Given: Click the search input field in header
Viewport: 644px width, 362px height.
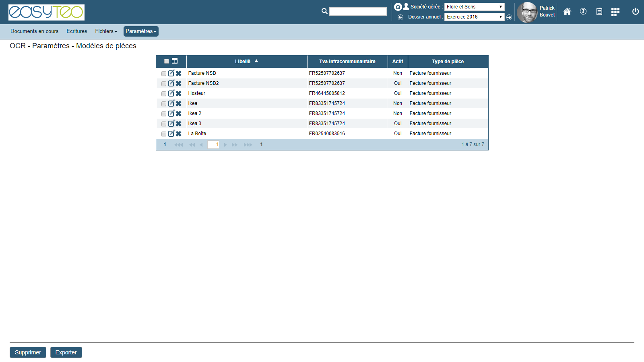Looking at the screenshot, I should [358, 12].
